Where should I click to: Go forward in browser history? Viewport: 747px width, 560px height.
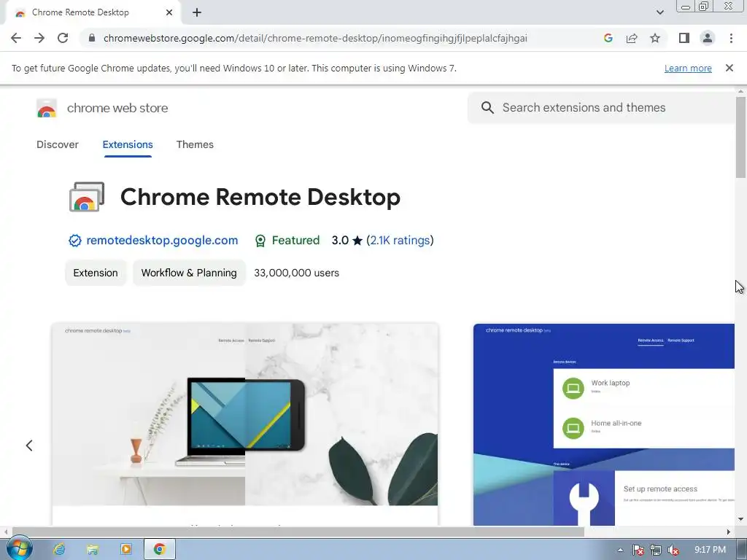click(x=39, y=38)
